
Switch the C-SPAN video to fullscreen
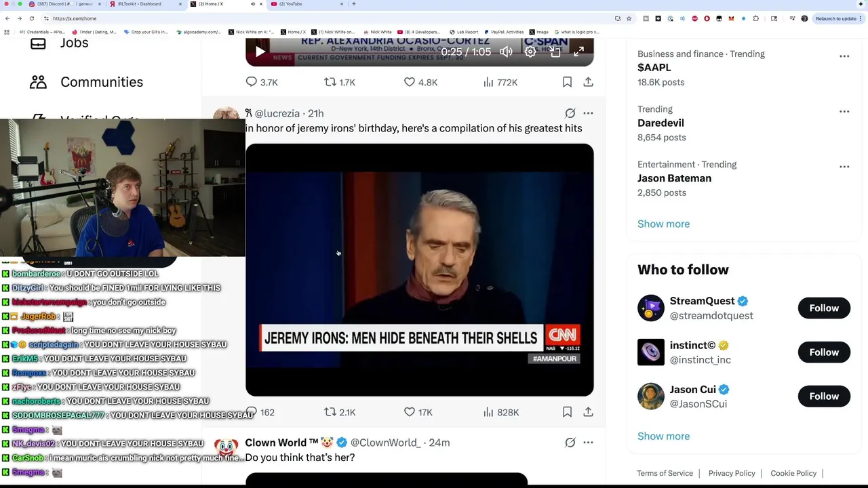579,52
